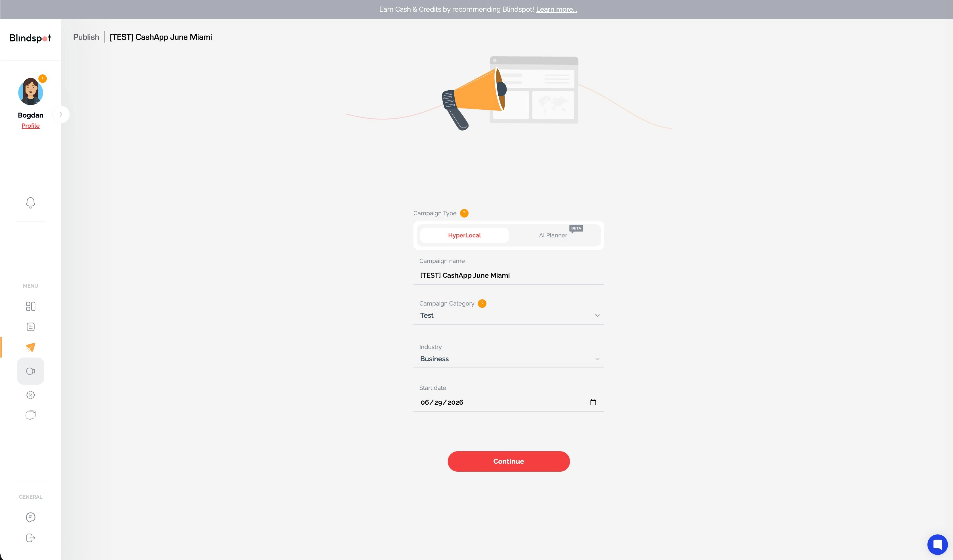Open the Campaign Category dropdown showing Test
Screen dimensions: 953x560
pos(509,315)
